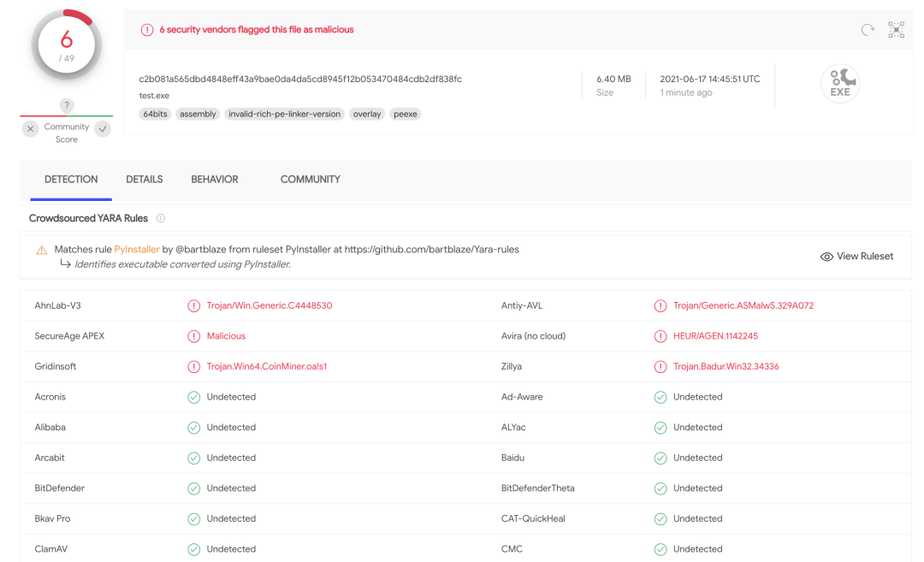The image size is (924, 562).
Task: Click the invalid-rich-pe-linker-version tag
Action: pos(285,115)
